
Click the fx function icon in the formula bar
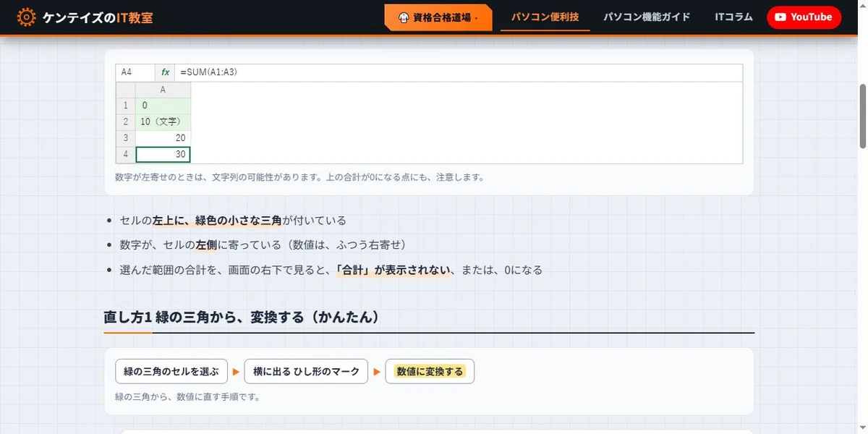[x=166, y=72]
